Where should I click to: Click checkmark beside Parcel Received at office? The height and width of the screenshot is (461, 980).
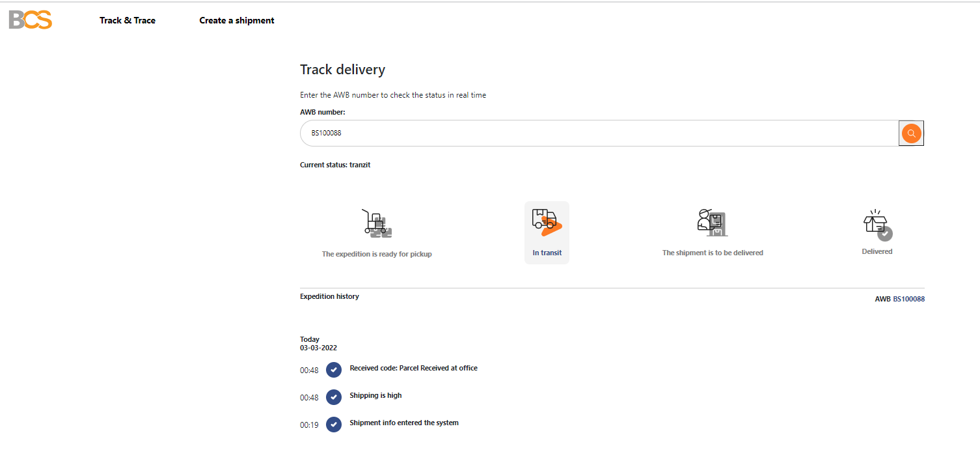tap(334, 370)
